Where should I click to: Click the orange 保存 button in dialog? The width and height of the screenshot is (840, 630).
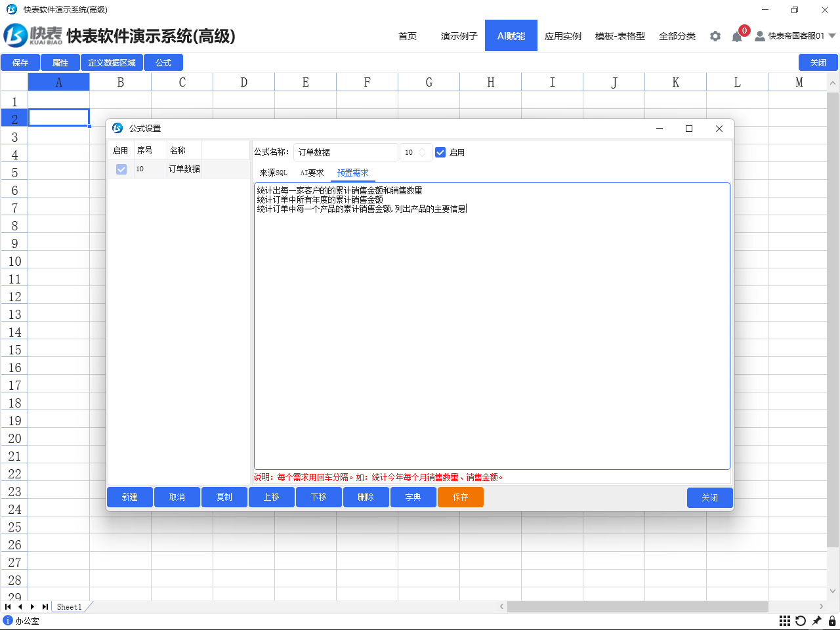point(461,497)
